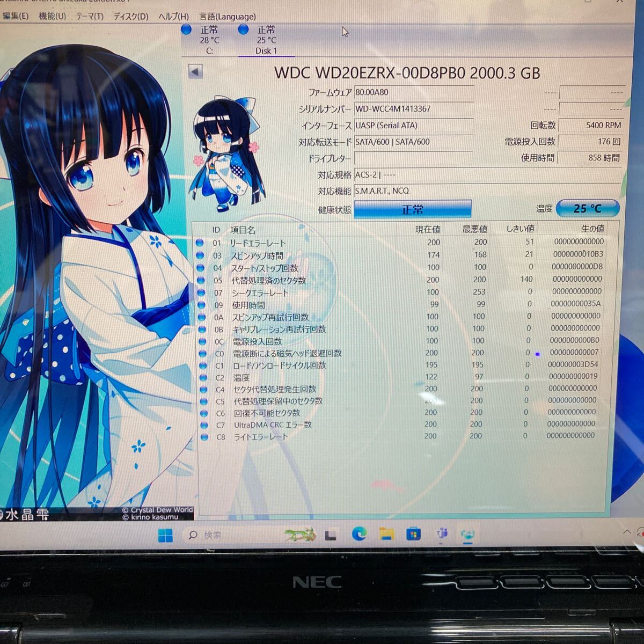Open Microsoft Teams from the taskbar
The height and width of the screenshot is (644, 644).
tap(442, 534)
